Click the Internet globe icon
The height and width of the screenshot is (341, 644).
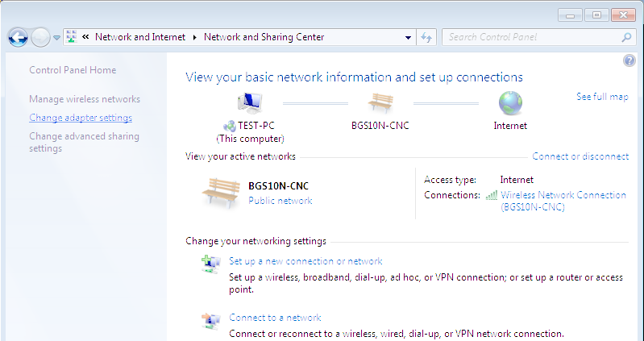(x=510, y=103)
